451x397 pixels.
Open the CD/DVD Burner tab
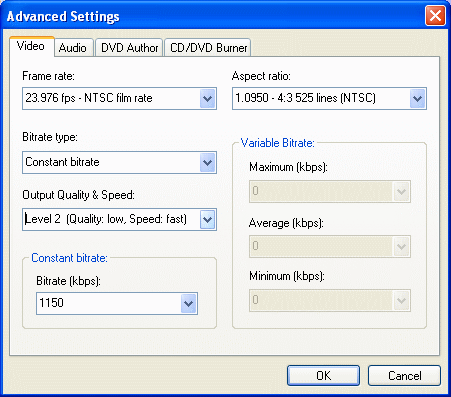208,48
